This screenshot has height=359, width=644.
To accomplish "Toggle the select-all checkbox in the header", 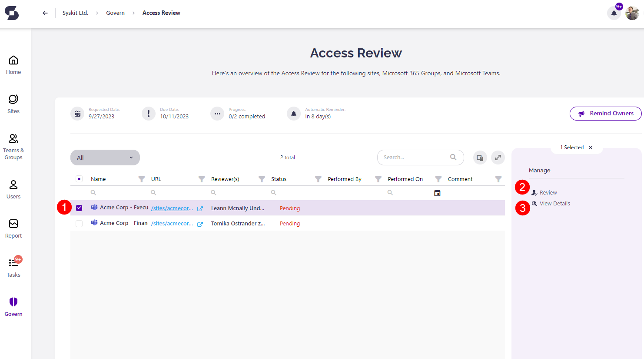I will (x=79, y=178).
